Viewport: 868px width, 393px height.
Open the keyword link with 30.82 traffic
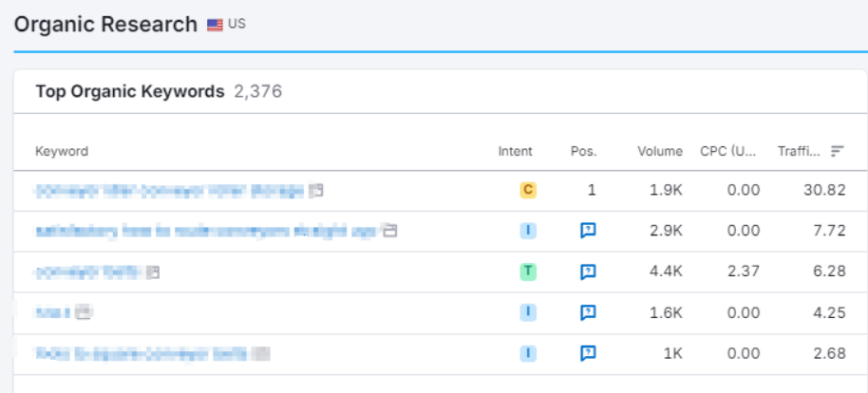pyautogui.click(x=169, y=191)
